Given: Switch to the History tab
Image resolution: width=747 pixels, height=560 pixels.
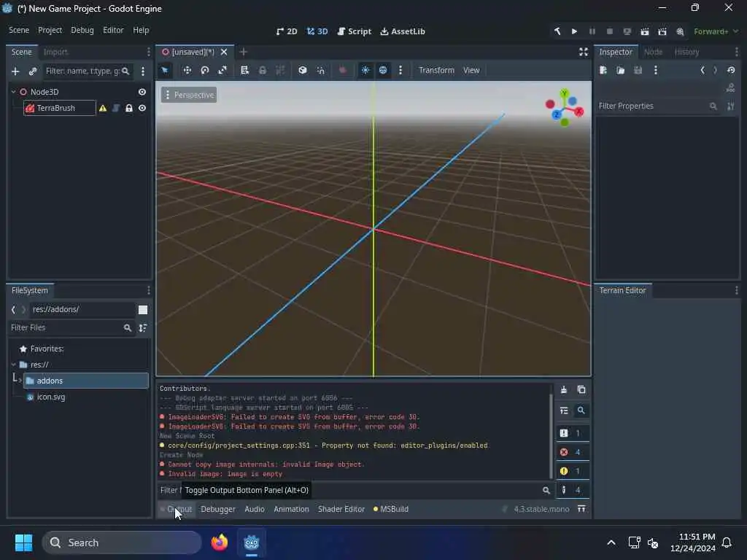Looking at the screenshot, I should pyautogui.click(x=686, y=52).
